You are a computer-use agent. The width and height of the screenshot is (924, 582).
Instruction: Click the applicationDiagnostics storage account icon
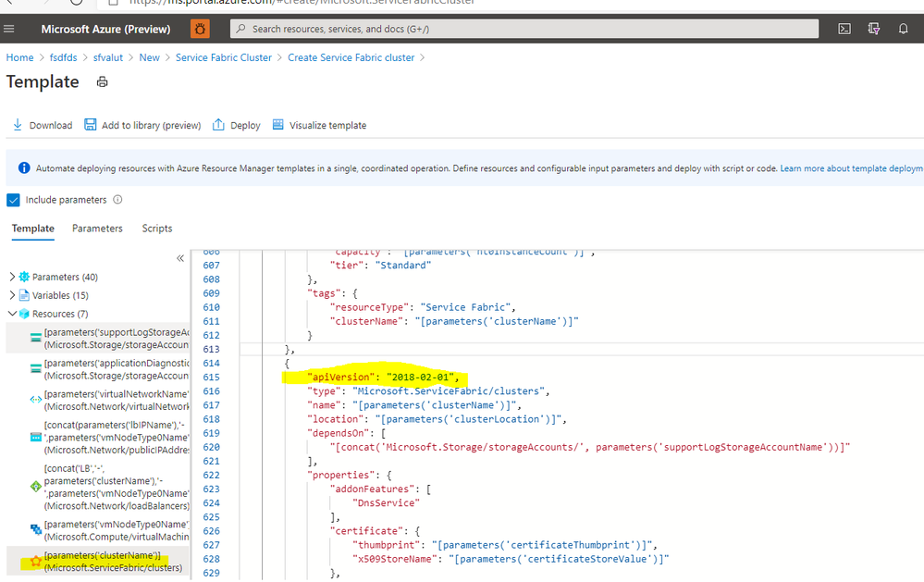(x=36, y=368)
